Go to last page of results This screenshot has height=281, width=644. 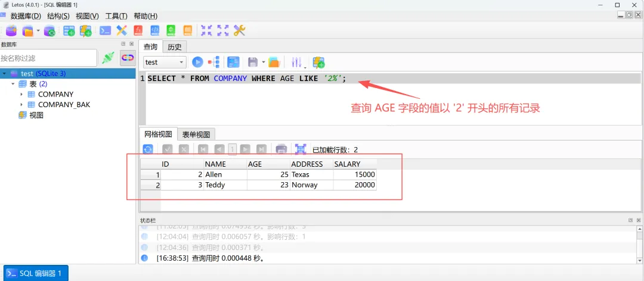coord(261,150)
